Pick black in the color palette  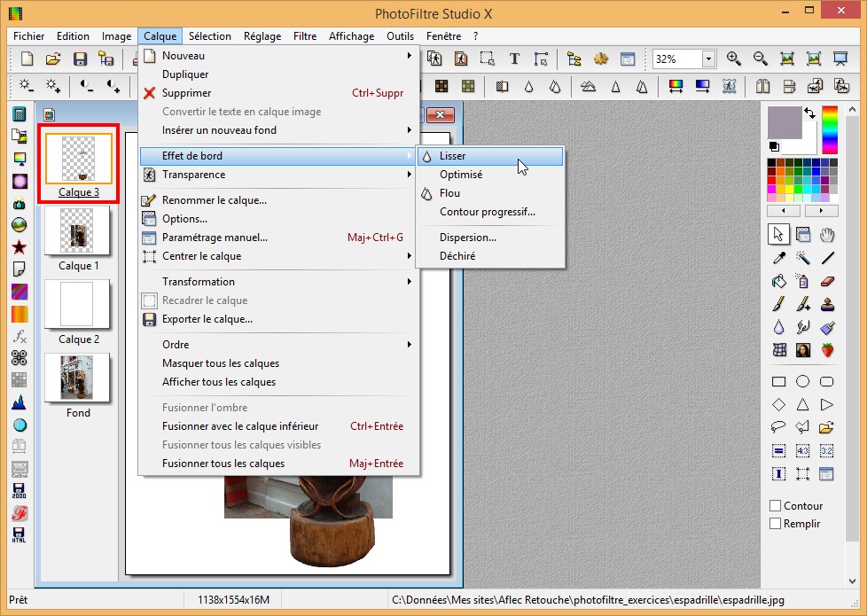pyautogui.click(x=771, y=162)
